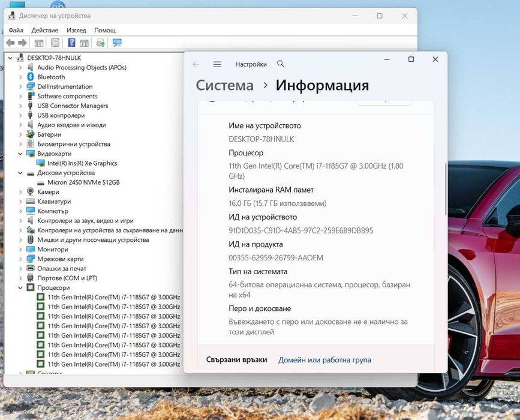The width and height of the screenshot is (520, 420).
Task: Click device ID 91D1D035-C91D-4AB5-97C2-259E6B9DBB95
Action: click(x=301, y=230)
